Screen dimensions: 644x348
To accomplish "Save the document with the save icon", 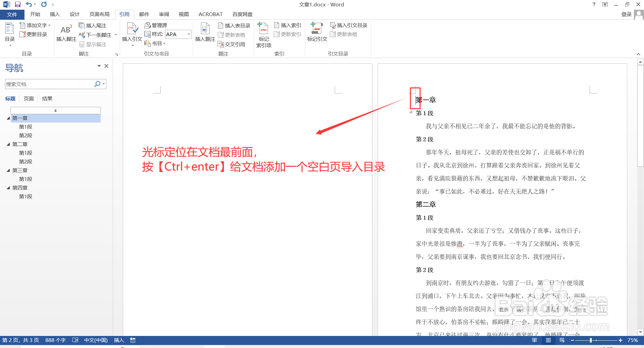I will 18,4.
